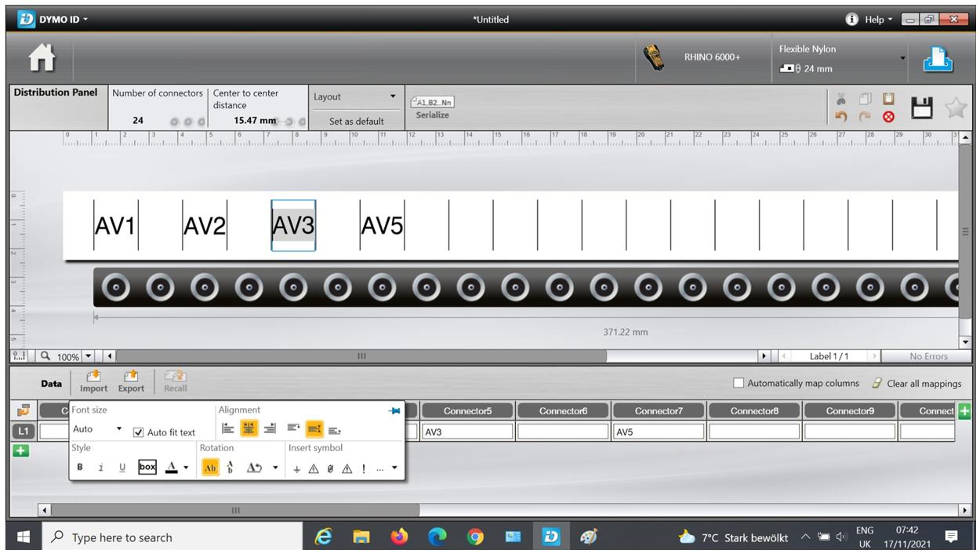The width and height of the screenshot is (980, 557).
Task: Click the RHINO 6000+ printer icon
Action: 652,57
